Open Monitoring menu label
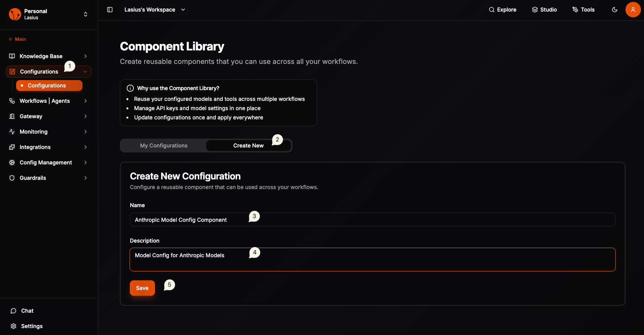 (x=34, y=132)
